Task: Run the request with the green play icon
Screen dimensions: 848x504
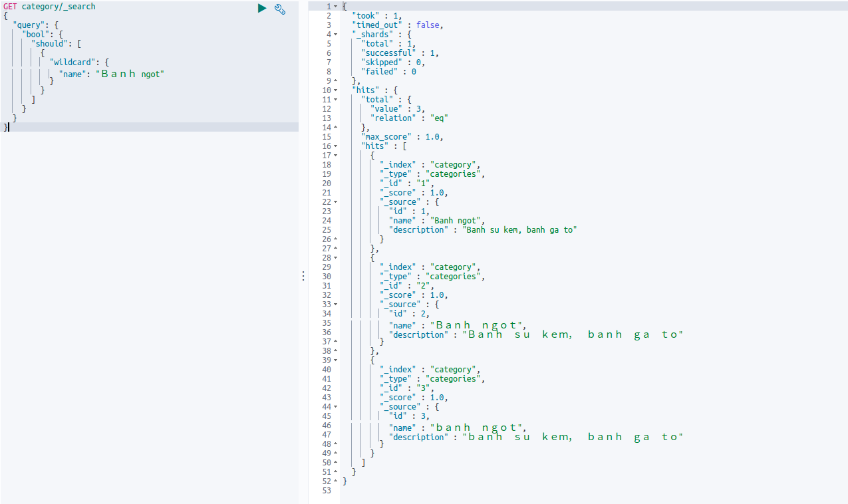Action: (262, 8)
